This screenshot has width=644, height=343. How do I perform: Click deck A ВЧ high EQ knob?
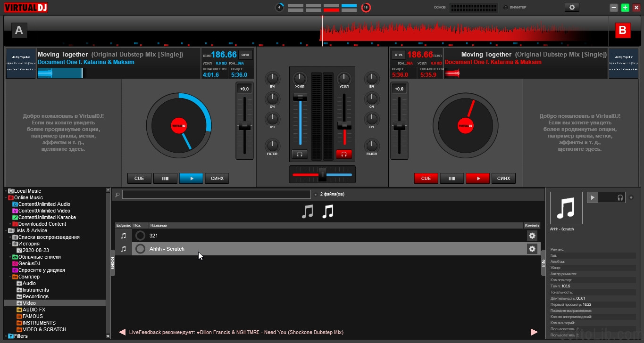tap(272, 78)
